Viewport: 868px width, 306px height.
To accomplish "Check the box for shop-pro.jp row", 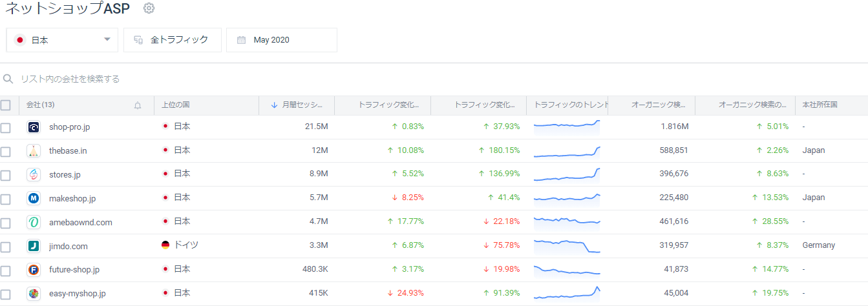I will click(6, 128).
